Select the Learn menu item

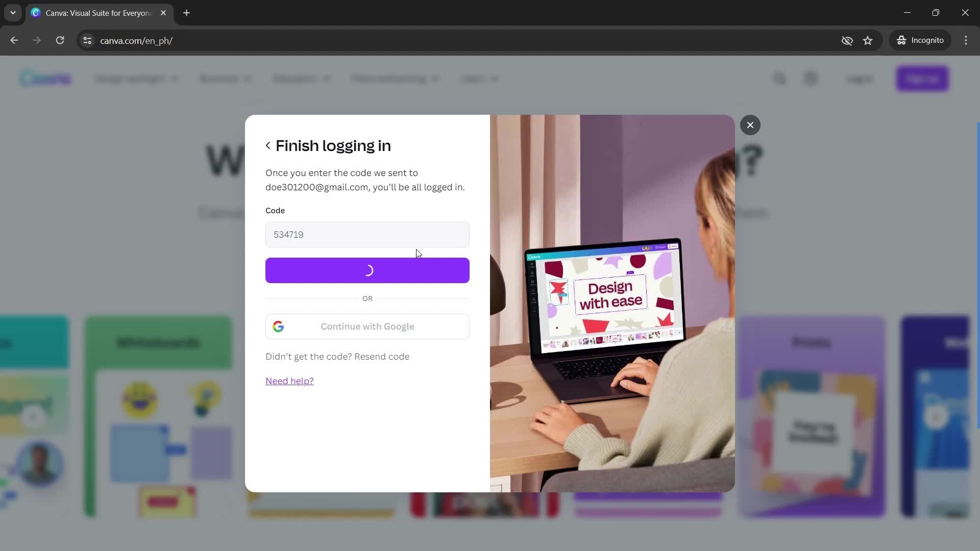click(477, 79)
